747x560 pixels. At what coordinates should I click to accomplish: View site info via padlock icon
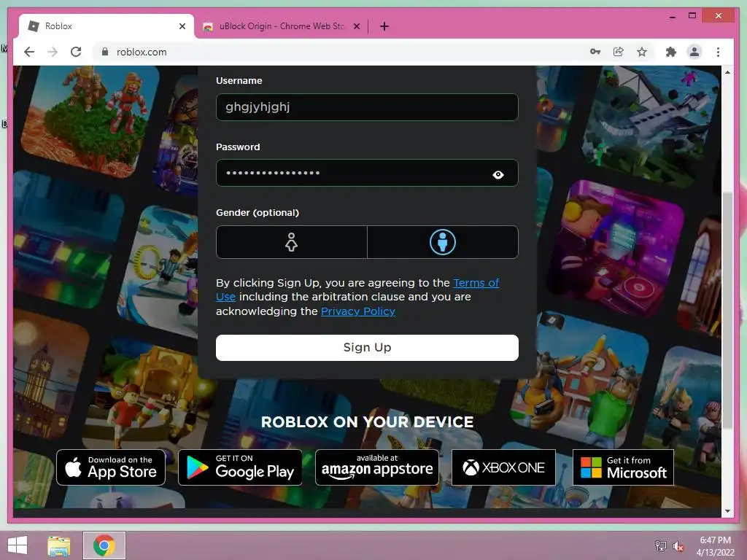(x=105, y=52)
